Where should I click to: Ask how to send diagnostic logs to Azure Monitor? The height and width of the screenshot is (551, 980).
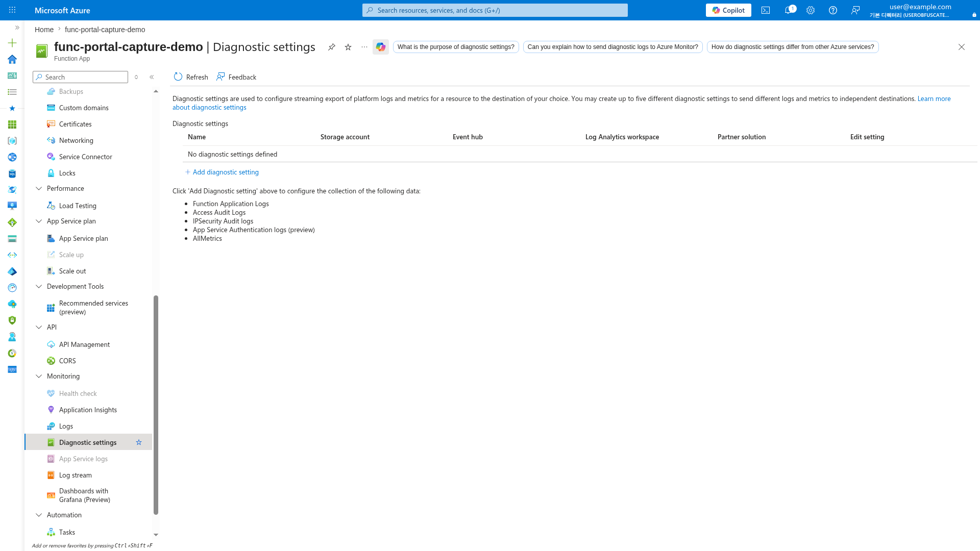(x=612, y=47)
